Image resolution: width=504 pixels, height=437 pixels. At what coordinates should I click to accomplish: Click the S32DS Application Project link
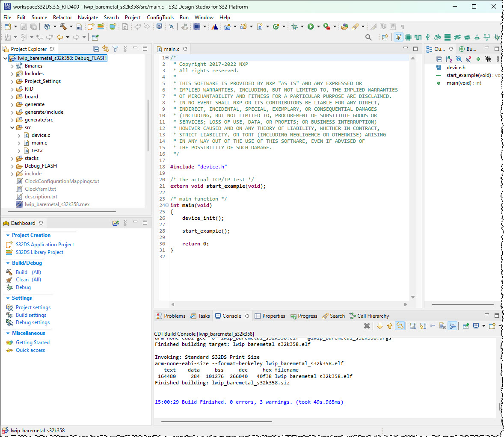[45, 245]
